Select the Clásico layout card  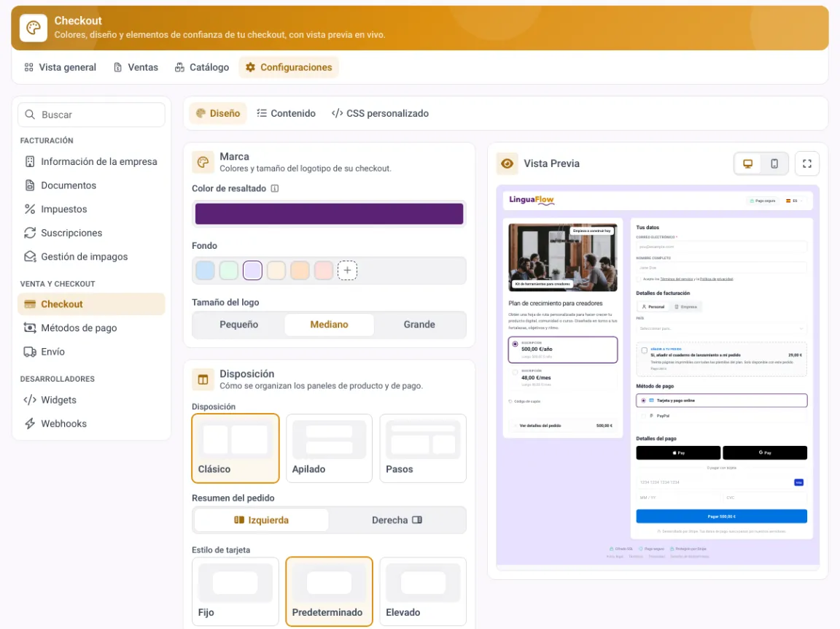236,448
